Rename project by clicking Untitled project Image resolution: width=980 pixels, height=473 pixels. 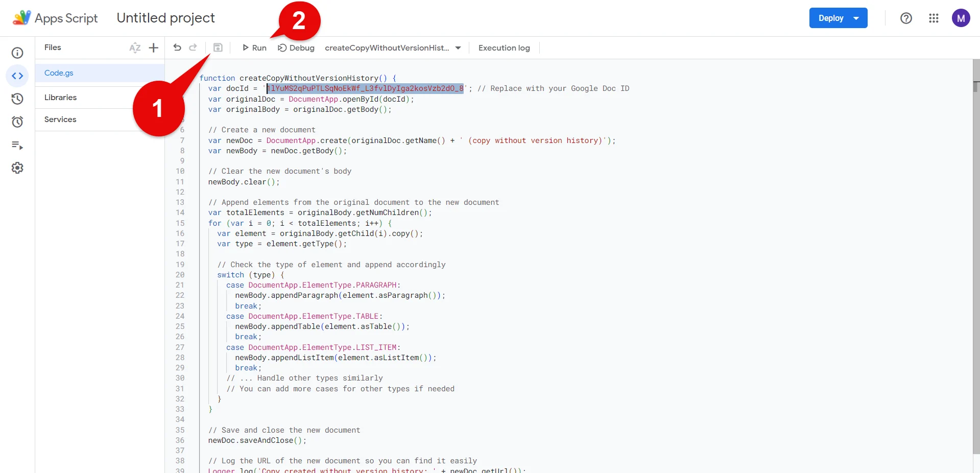[165, 18]
